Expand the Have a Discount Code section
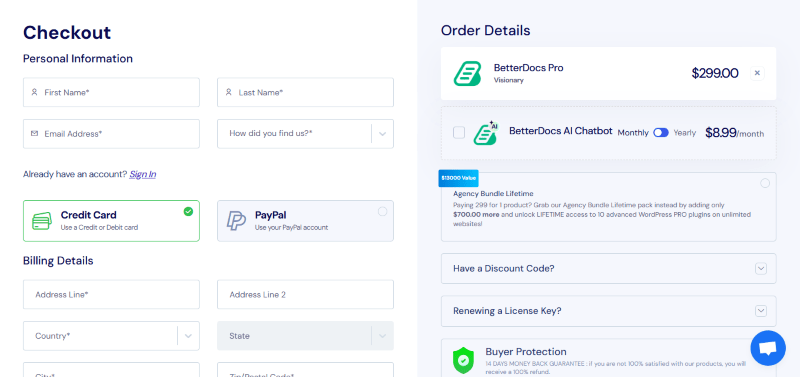800x377 pixels. [608, 268]
